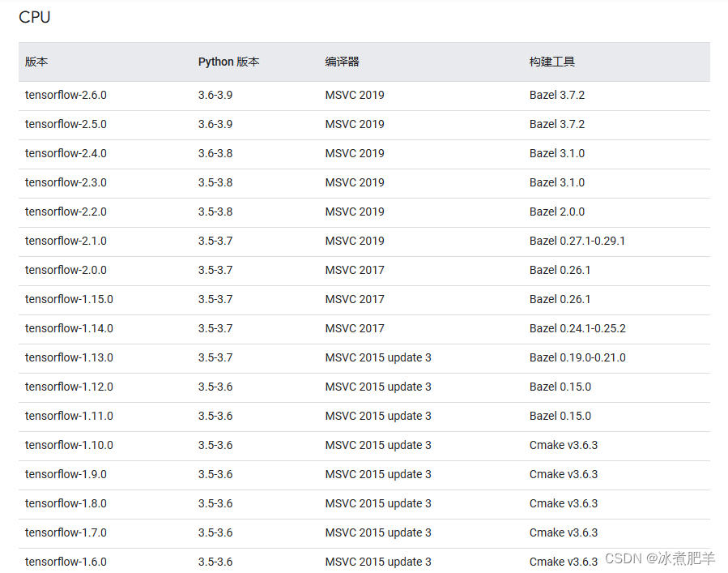Click MSVC 2017 in tensorflow-1.15.0 row
Screen dimensions: 728x573
(x=355, y=299)
